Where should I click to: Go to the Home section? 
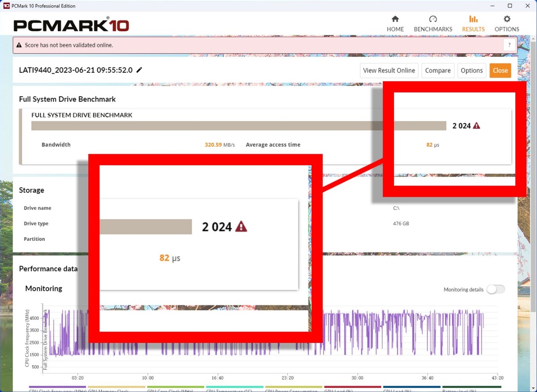pos(395,24)
